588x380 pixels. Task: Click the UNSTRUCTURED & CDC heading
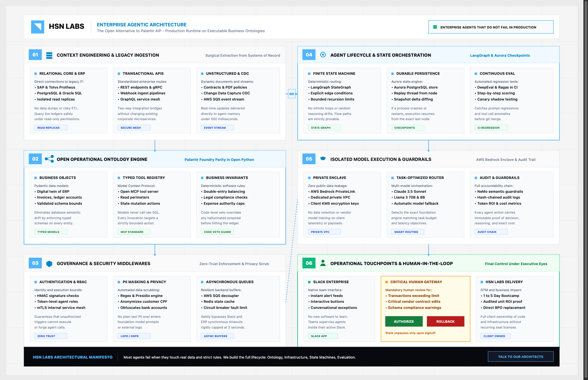[227, 74]
